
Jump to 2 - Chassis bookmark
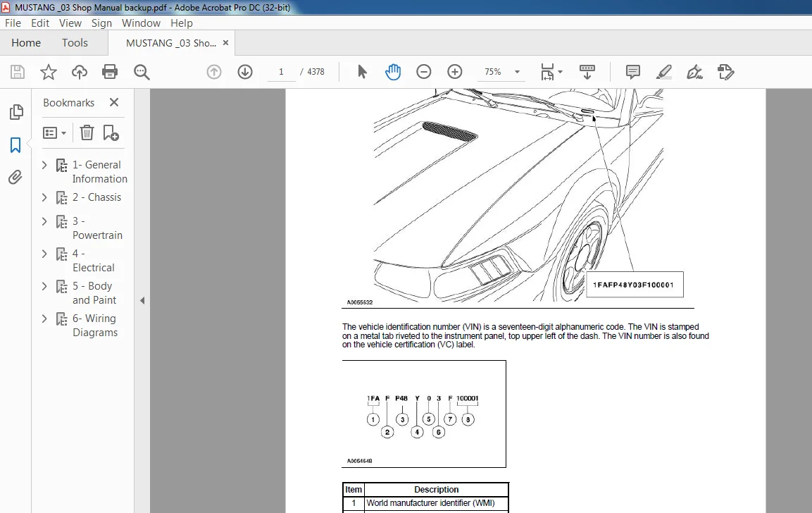tap(97, 197)
